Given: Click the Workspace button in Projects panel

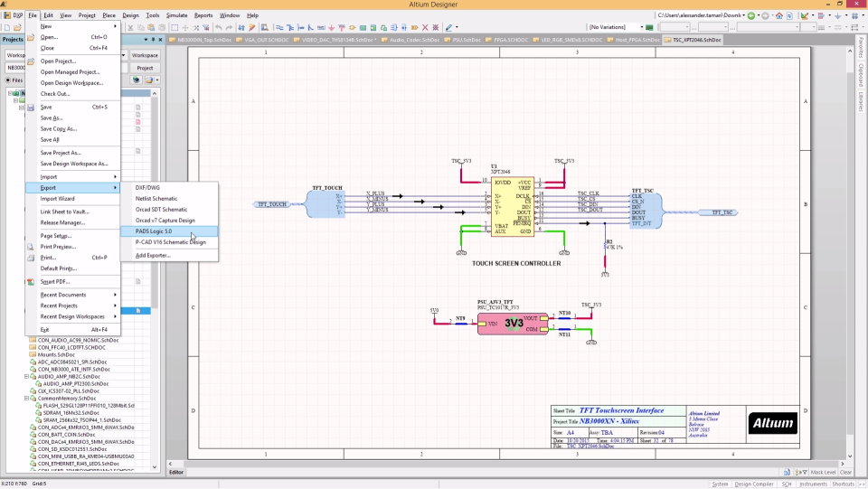Looking at the screenshot, I should click(145, 55).
